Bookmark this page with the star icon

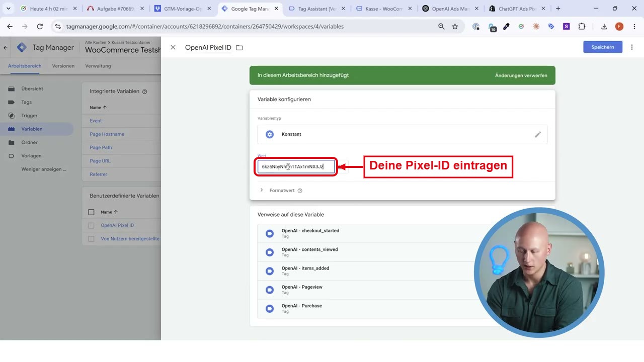point(455,27)
